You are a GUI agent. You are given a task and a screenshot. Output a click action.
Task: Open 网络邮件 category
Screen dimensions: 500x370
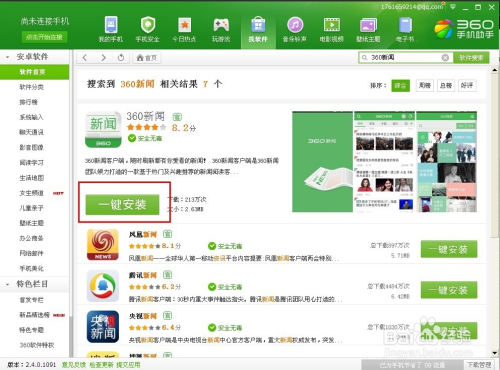click(x=32, y=253)
